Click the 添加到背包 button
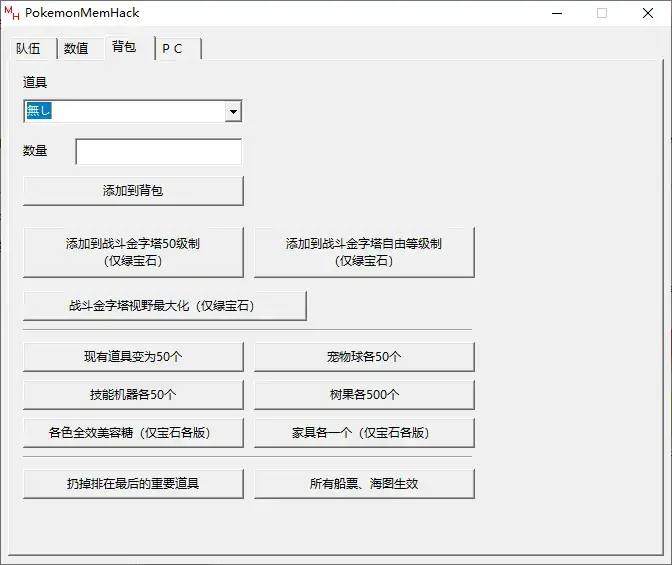The height and width of the screenshot is (565, 672). pos(133,191)
